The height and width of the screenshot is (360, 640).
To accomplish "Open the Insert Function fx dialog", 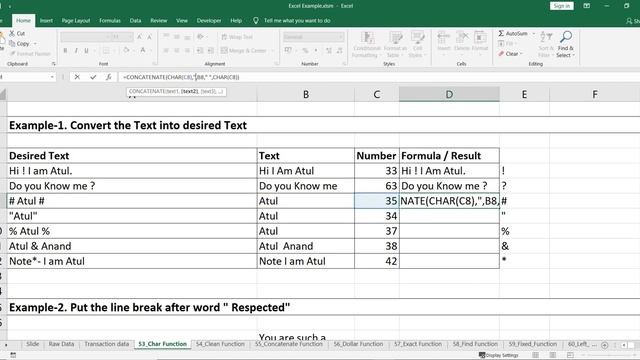I will [109, 77].
